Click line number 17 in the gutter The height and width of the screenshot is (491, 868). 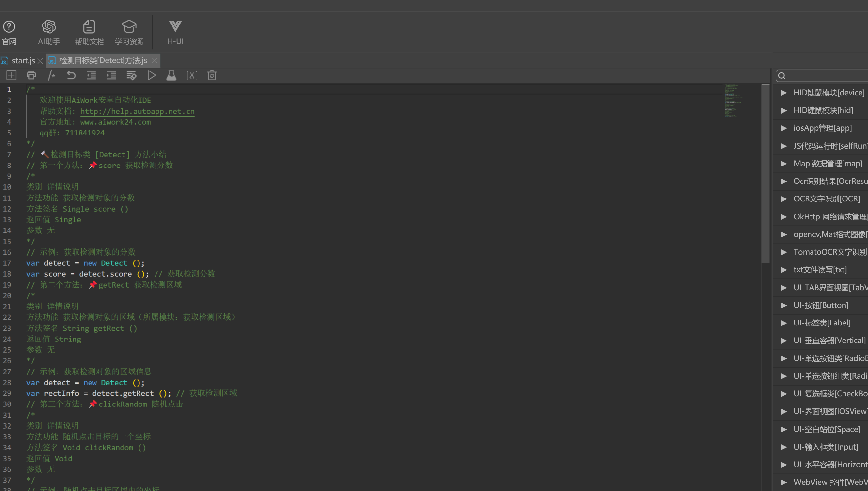7,263
